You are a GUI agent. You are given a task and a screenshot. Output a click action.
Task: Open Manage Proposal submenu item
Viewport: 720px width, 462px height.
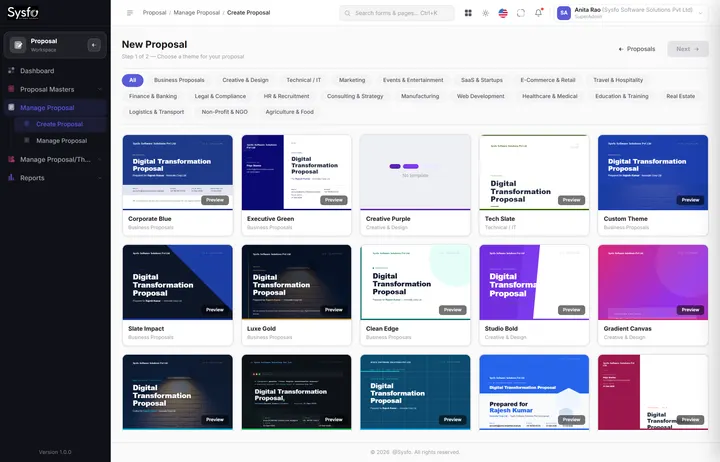(62, 141)
